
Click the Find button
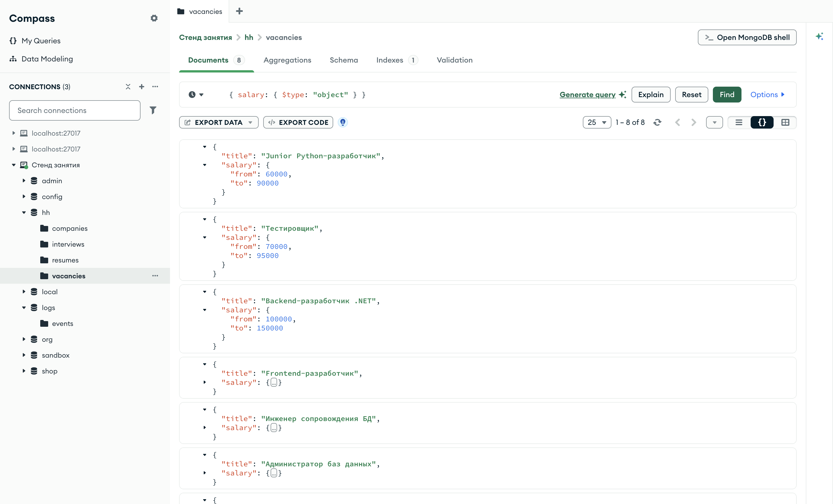tap(727, 95)
